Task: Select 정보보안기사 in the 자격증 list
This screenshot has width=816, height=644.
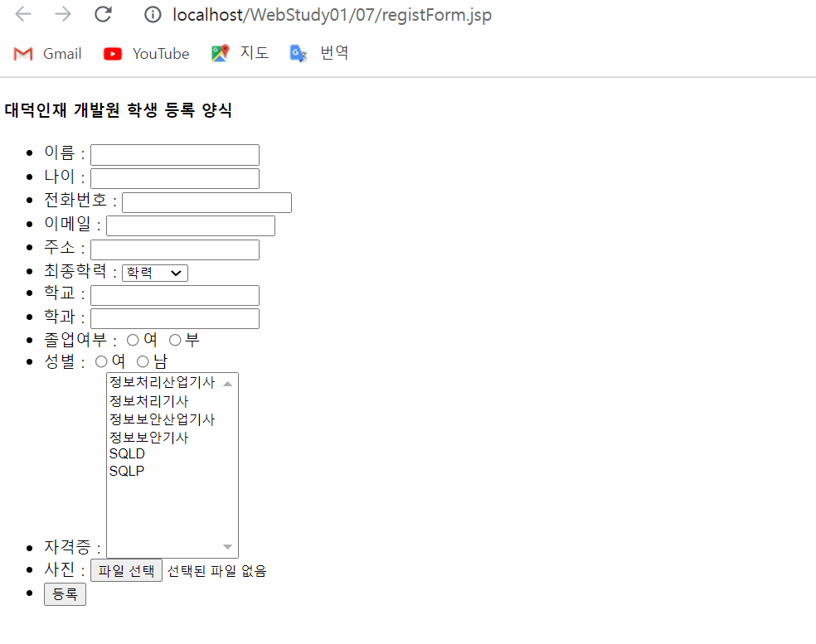Action: pyautogui.click(x=148, y=438)
